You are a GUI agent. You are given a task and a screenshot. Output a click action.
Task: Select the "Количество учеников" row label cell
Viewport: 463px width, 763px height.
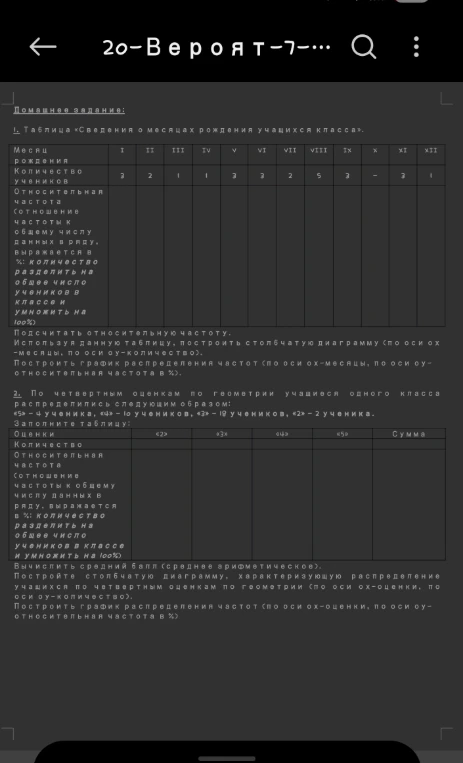[58, 176]
